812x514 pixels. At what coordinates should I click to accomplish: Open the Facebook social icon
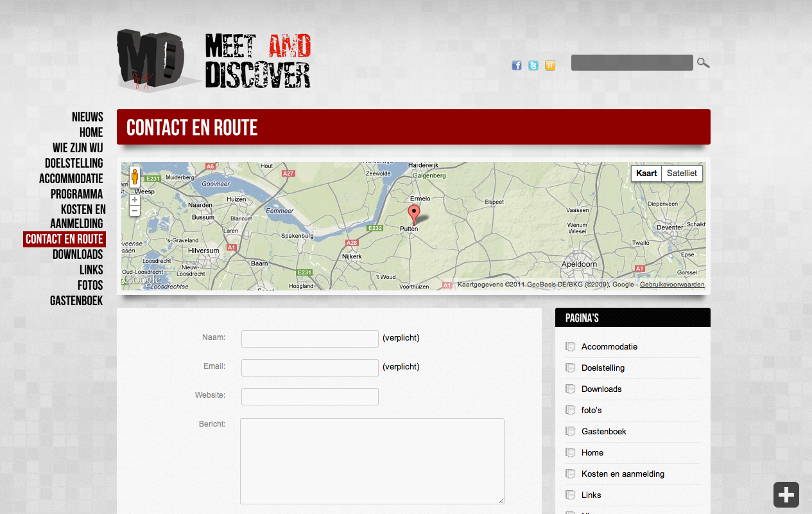(x=517, y=66)
